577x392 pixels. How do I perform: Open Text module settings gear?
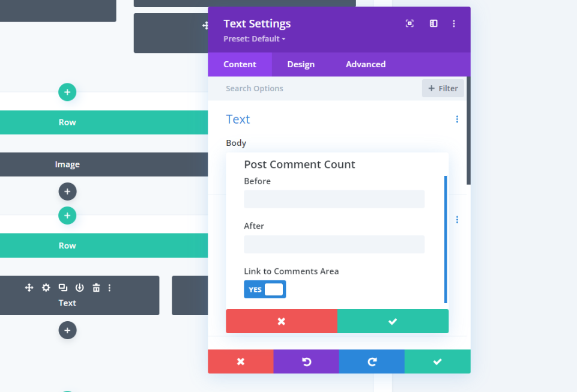click(x=46, y=288)
